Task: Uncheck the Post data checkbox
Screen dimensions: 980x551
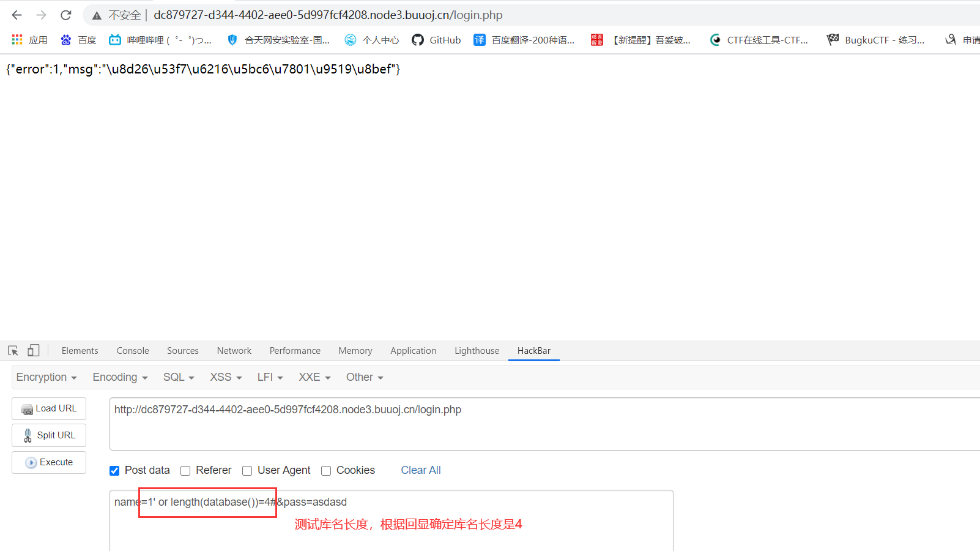Action: pos(114,471)
